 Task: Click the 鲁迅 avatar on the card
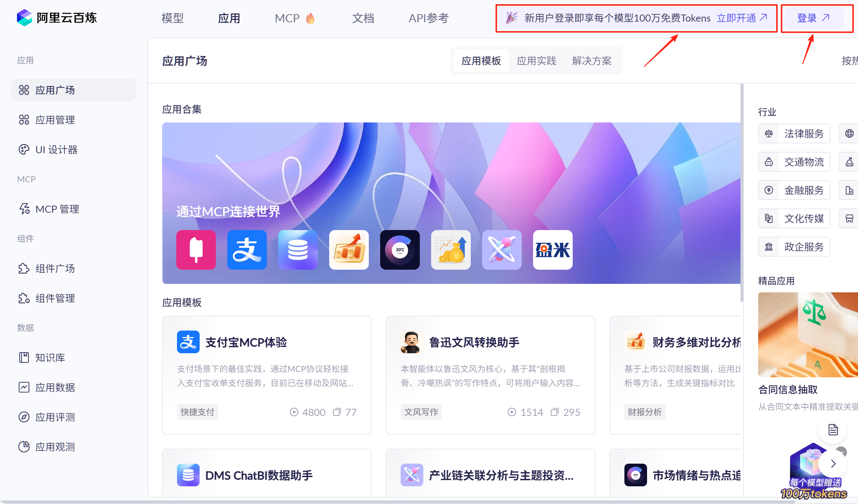(412, 342)
